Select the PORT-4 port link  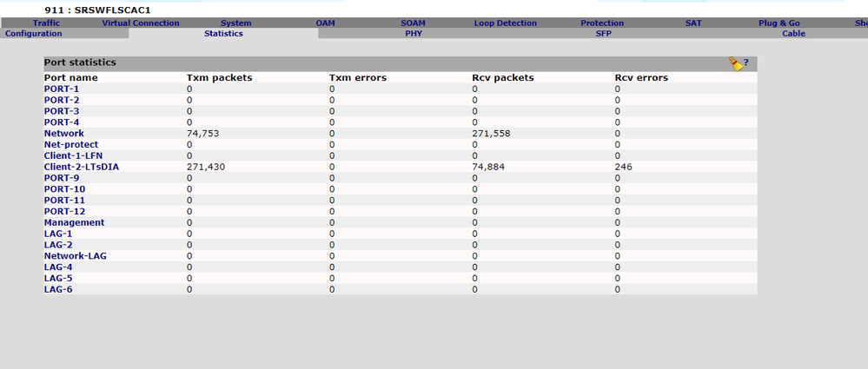point(62,122)
